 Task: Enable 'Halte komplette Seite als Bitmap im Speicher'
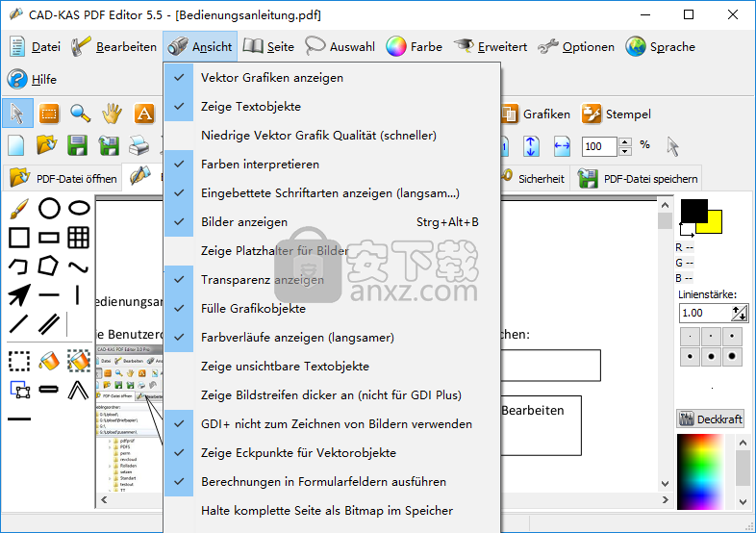[332, 511]
